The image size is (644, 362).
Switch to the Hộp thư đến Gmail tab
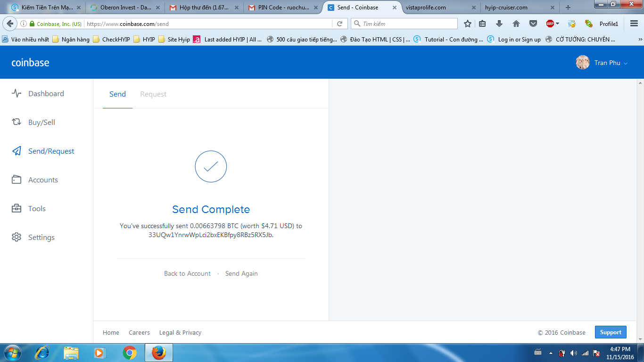pyautogui.click(x=204, y=8)
